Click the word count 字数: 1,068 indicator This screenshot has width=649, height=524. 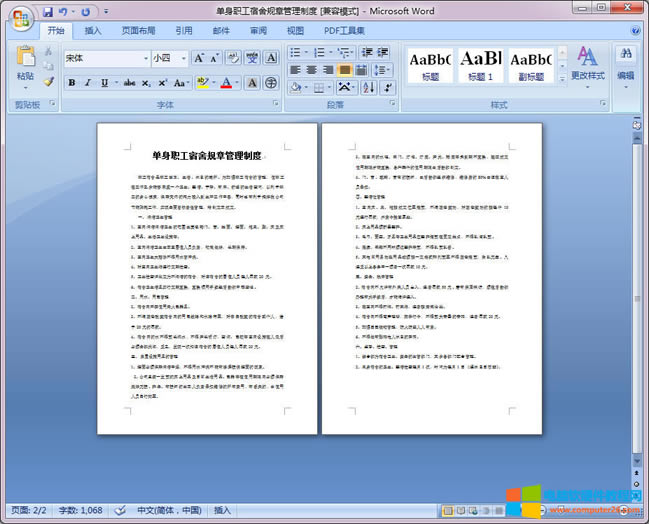pos(79,510)
